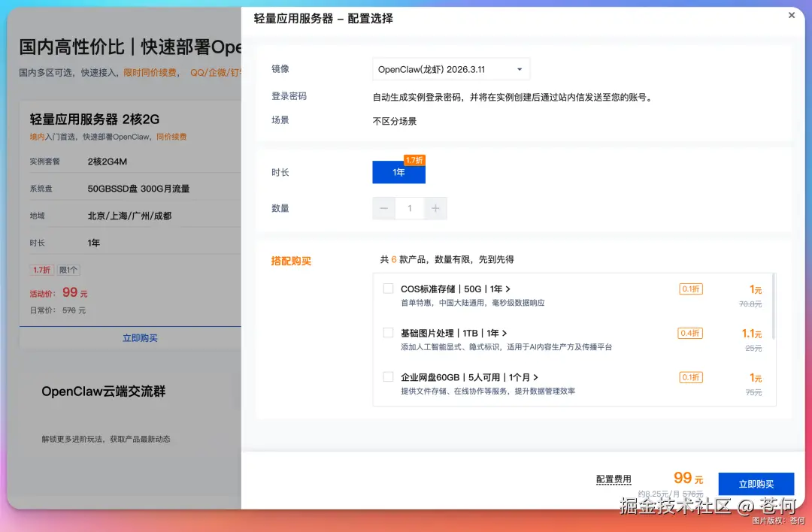This screenshot has height=532, width=812.
Task: Check the 基础图片处理 add-on checkbox
Action: tap(388, 333)
